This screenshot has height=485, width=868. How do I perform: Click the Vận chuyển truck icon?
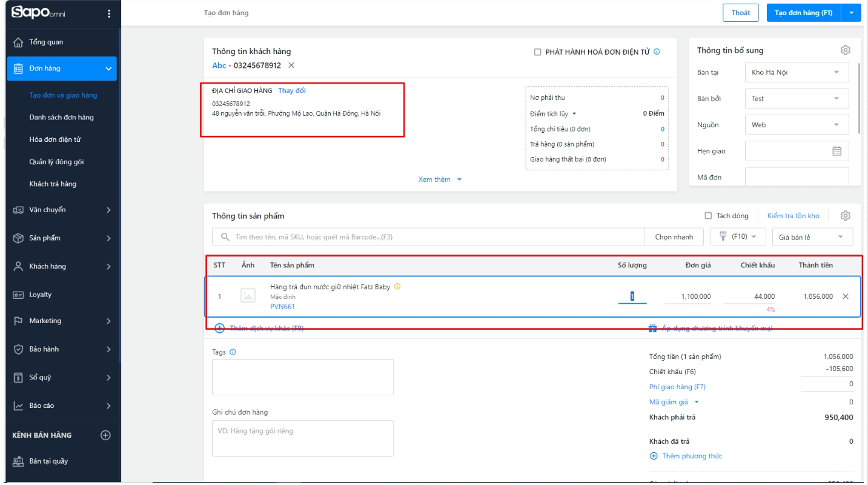[x=18, y=210]
